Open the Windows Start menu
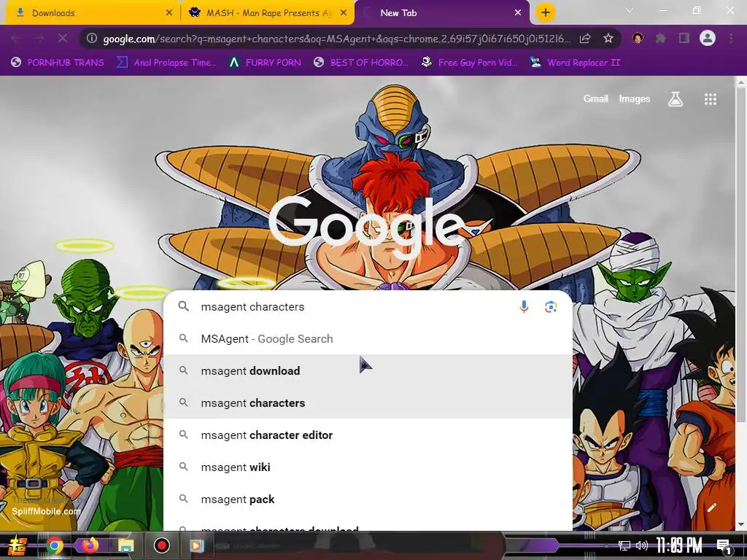This screenshot has width=747, height=560. 18,545
